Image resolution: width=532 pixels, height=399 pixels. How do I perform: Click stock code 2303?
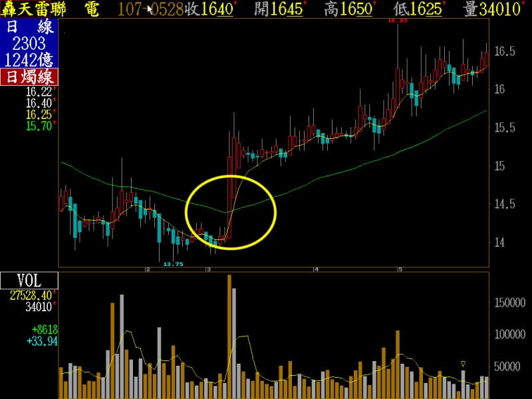29,43
